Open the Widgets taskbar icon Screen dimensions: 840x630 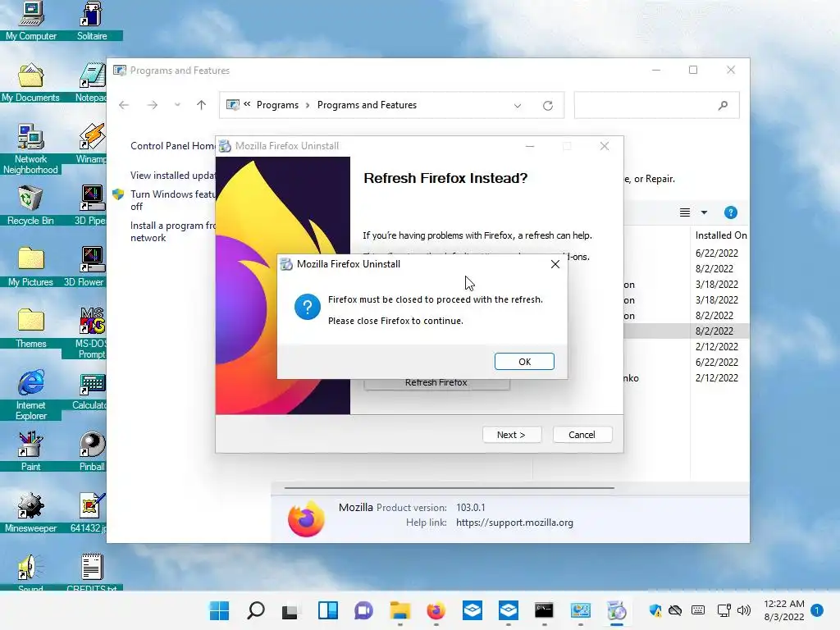tap(328, 610)
